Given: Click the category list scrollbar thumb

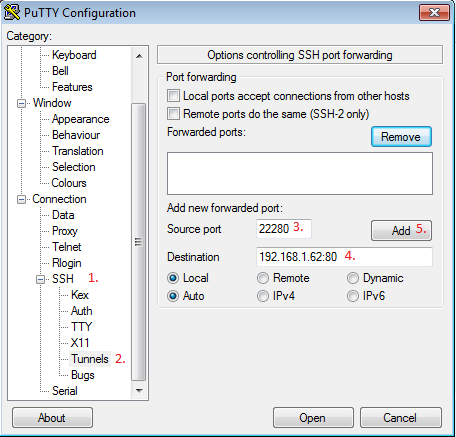Looking at the screenshot, I should point(139,242).
